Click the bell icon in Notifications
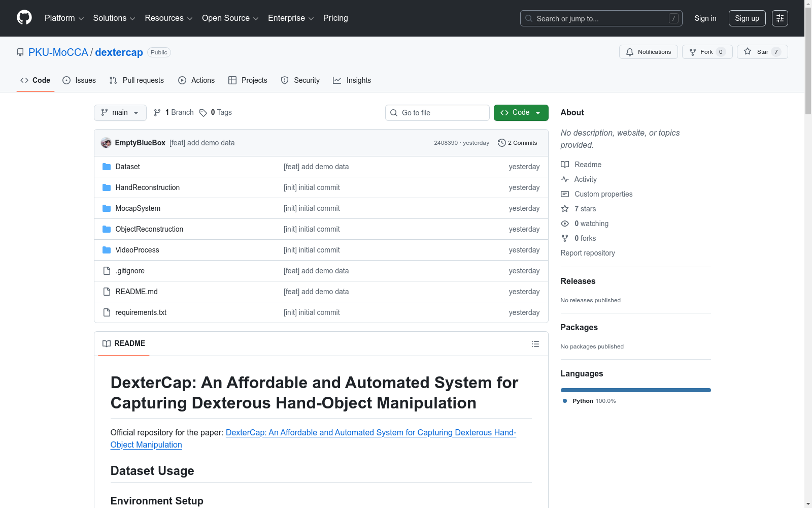 point(630,52)
